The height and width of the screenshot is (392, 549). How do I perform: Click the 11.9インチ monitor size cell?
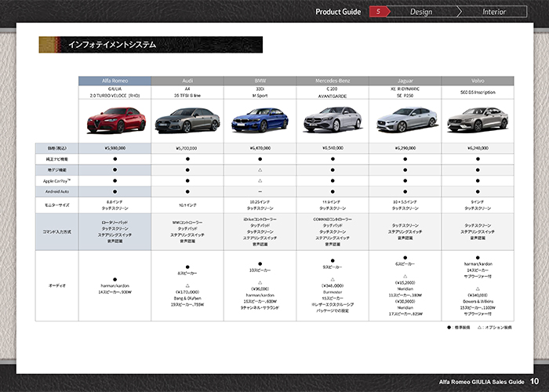click(333, 205)
